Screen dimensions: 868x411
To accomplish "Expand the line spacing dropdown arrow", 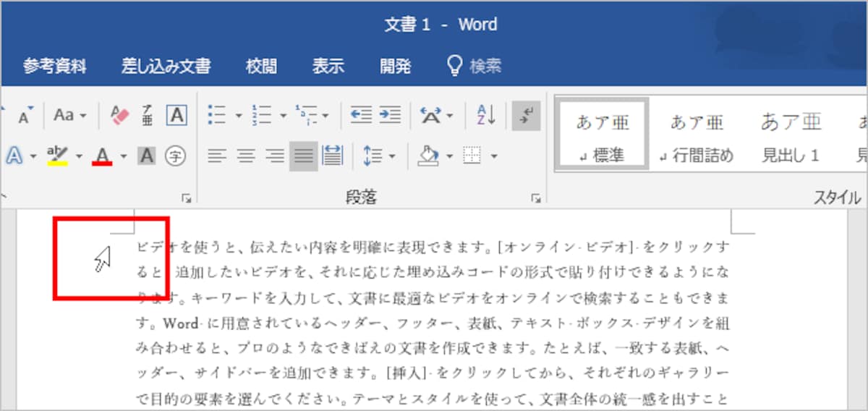I will point(392,155).
